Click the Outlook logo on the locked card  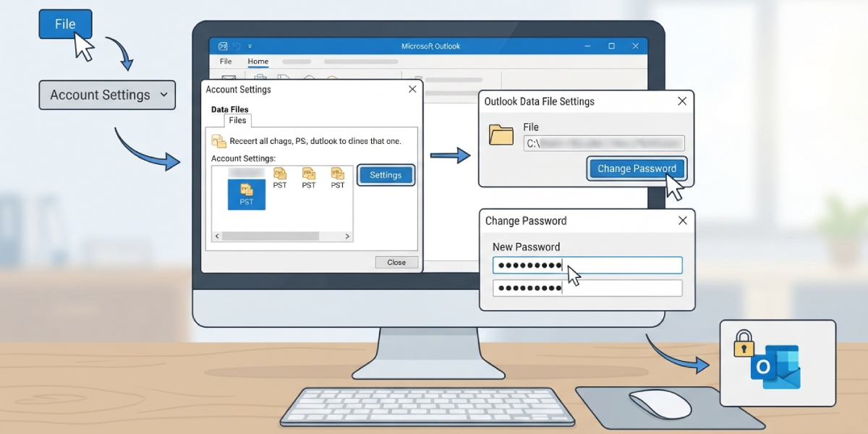coord(775,367)
